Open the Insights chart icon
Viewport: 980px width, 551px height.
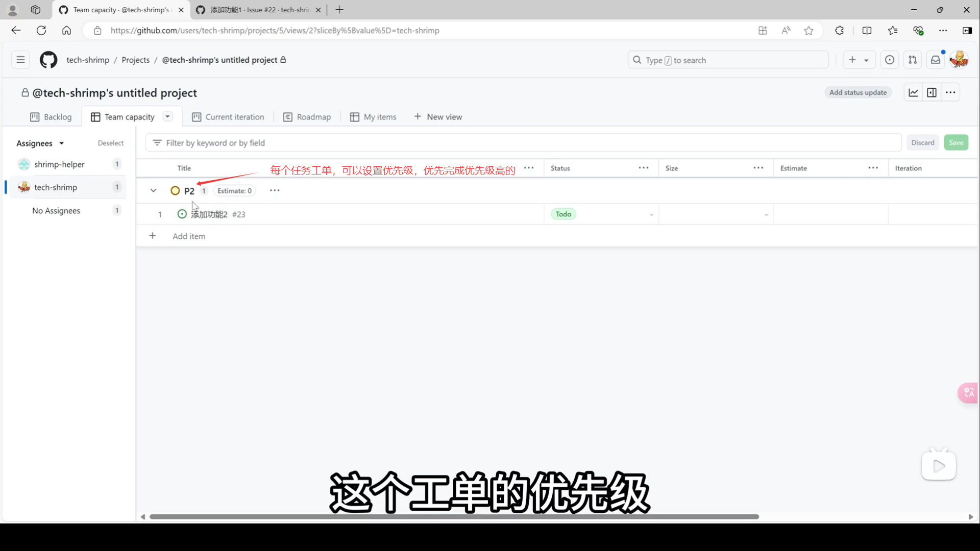913,92
